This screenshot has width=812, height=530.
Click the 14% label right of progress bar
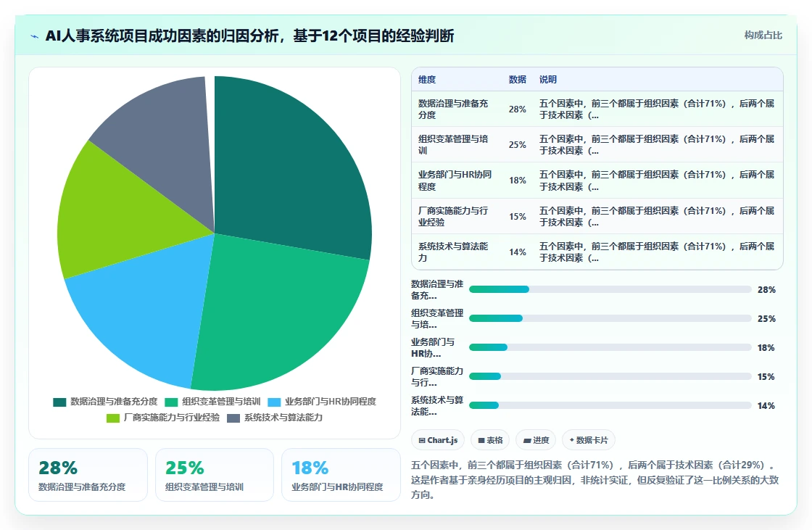coord(766,406)
